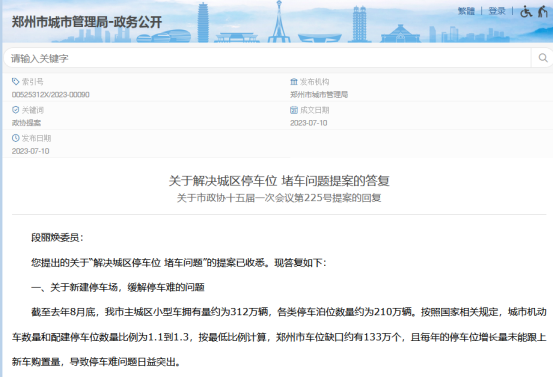The width and height of the screenshot is (553, 378).
Task: Click the shield icon beside 关键词
Action: [16, 110]
